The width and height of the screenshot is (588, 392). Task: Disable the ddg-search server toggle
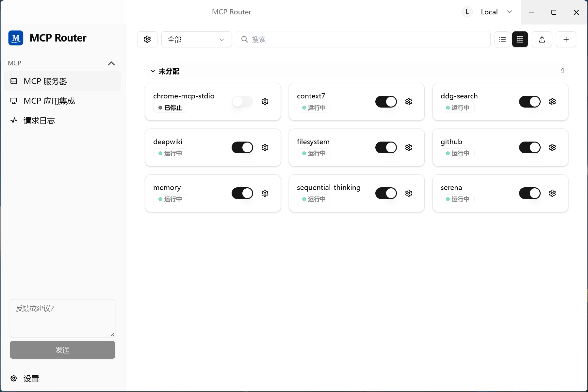click(530, 102)
